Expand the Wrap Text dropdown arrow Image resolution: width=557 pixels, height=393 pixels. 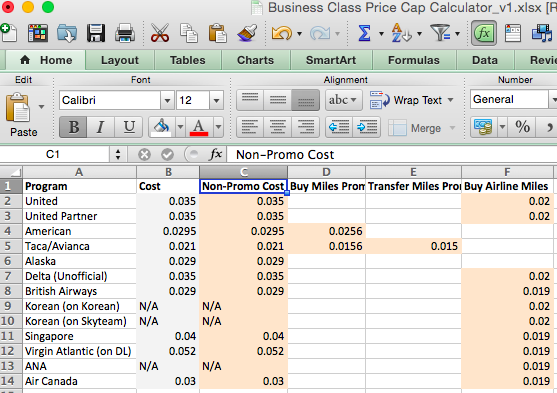450,100
